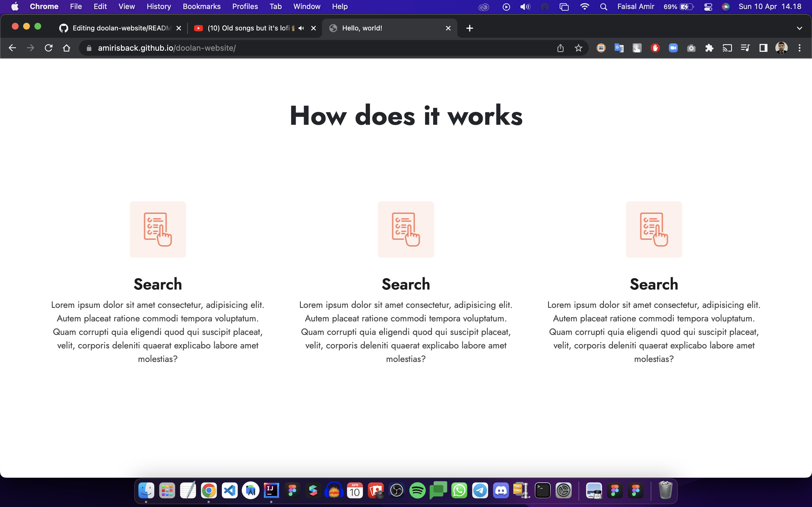
Task: Open the Zoom extension icon
Action: coord(673,48)
